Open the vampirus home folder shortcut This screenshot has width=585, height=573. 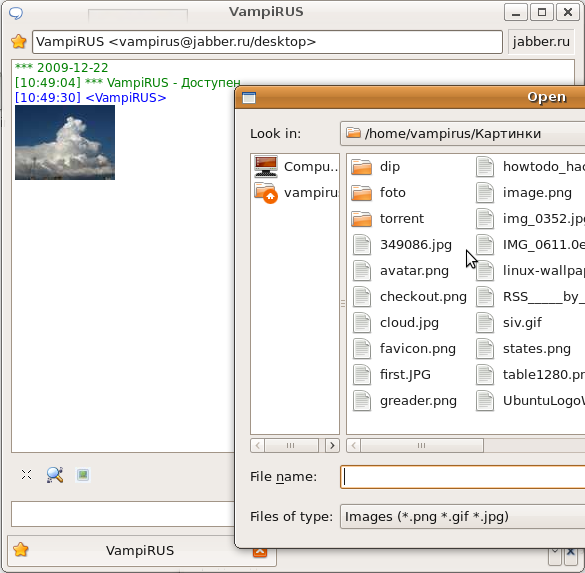(x=295, y=192)
